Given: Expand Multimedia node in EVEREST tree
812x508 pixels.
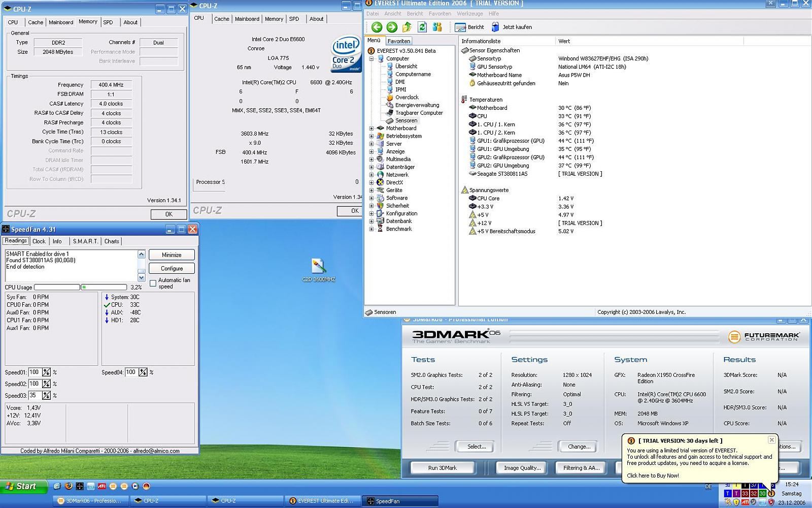Looking at the screenshot, I should pyautogui.click(x=371, y=160).
